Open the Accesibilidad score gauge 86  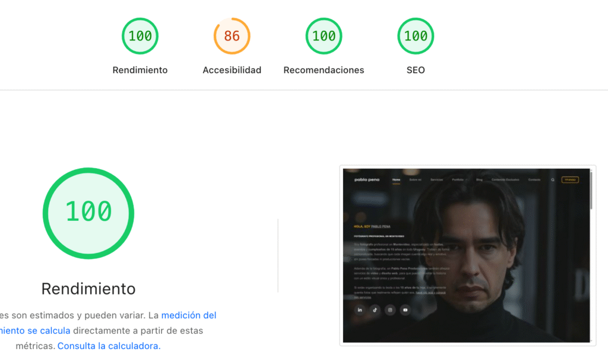232,36
